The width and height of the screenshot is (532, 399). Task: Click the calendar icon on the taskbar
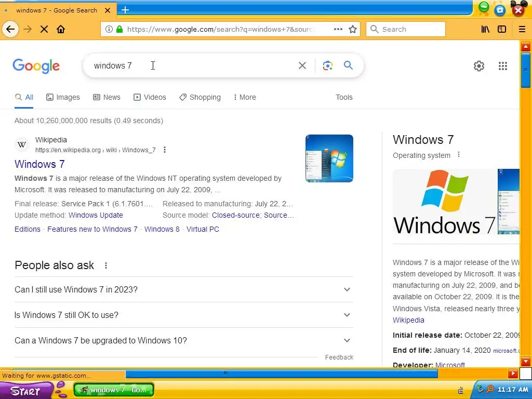tap(461, 390)
